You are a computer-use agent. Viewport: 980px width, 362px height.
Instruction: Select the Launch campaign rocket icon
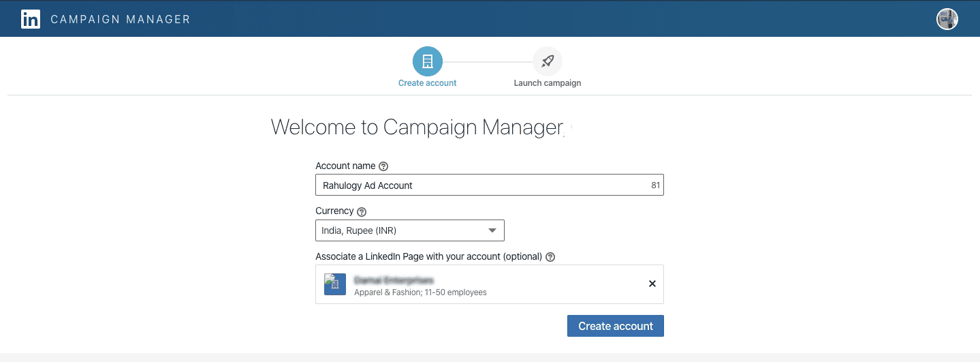click(548, 61)
